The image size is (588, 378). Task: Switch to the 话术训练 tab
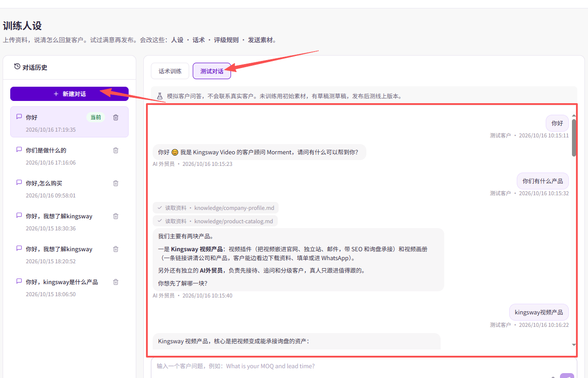(x=170, y=71)
